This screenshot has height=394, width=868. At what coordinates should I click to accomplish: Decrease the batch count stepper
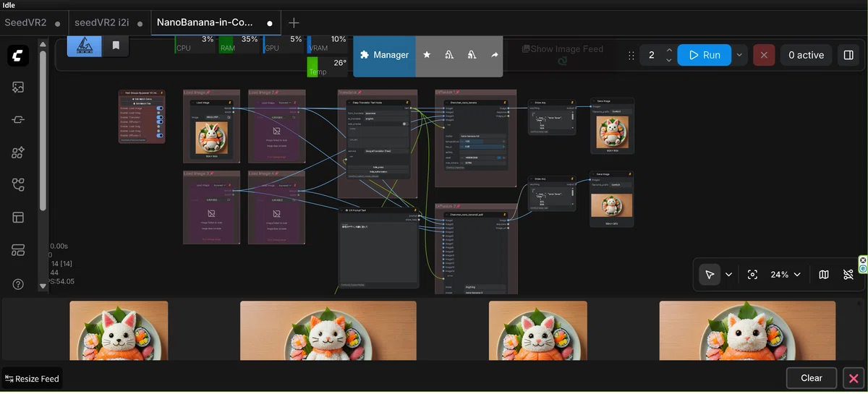669,60
